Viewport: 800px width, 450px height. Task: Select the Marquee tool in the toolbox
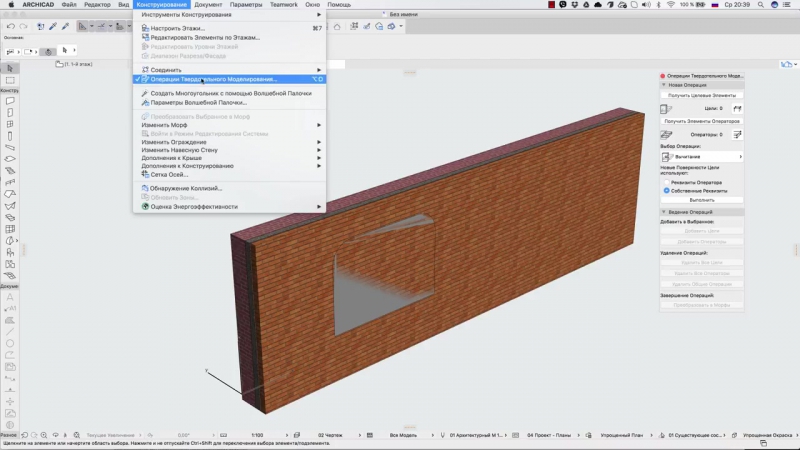(9, 78)
